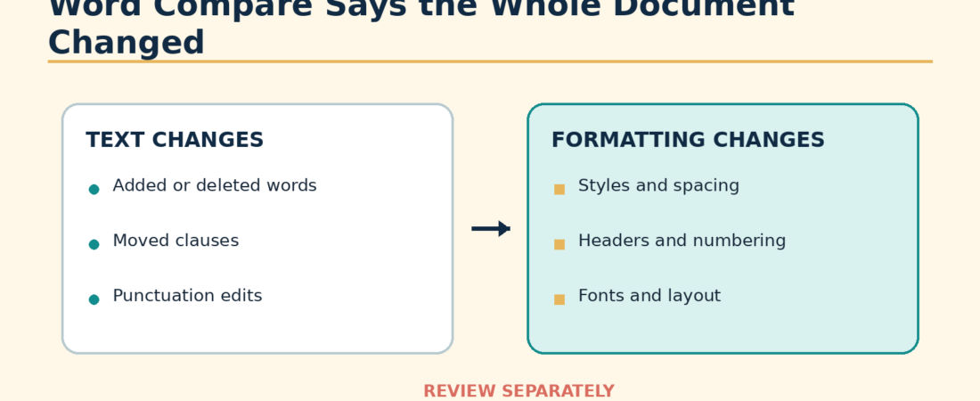Select 'Fonts and layout' text
The height and width of the screenshot is (401, 980).
[x=649, y=297]
